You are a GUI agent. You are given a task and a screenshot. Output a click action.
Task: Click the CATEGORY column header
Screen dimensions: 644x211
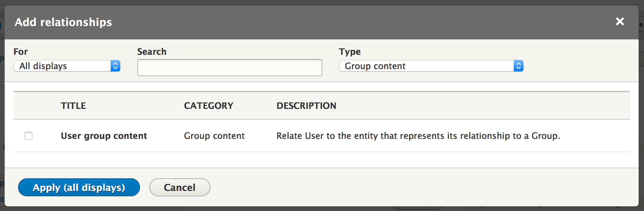208,106
